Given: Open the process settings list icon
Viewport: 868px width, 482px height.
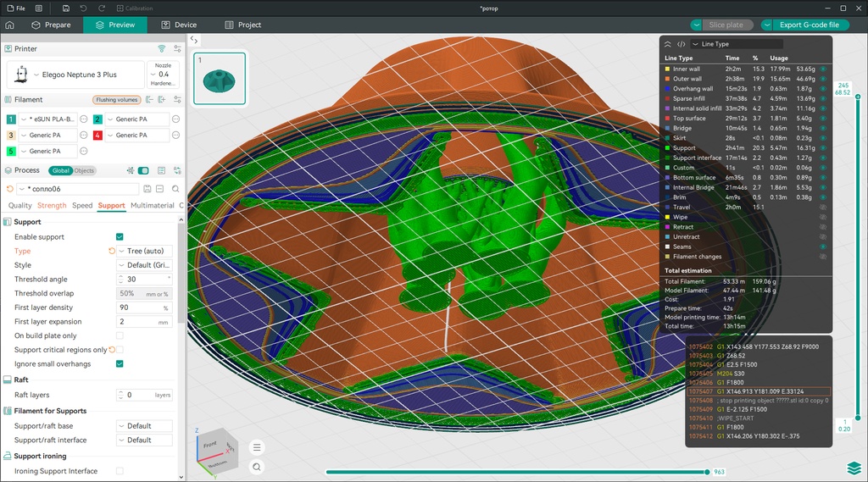Looking at the screenshot, I should coord(161,170).
